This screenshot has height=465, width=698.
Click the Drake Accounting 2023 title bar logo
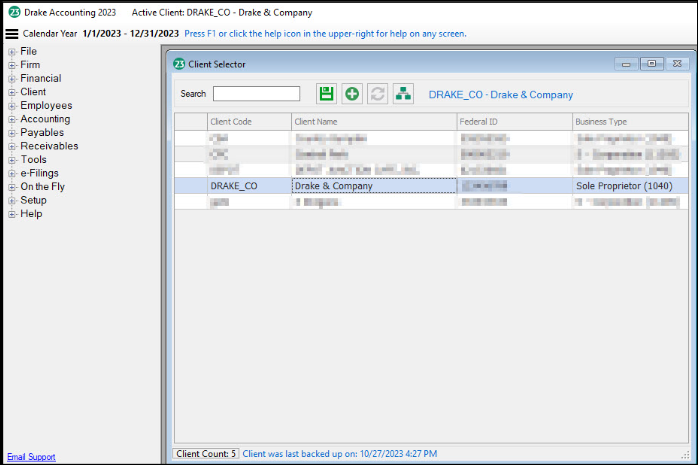coord(14,12)
